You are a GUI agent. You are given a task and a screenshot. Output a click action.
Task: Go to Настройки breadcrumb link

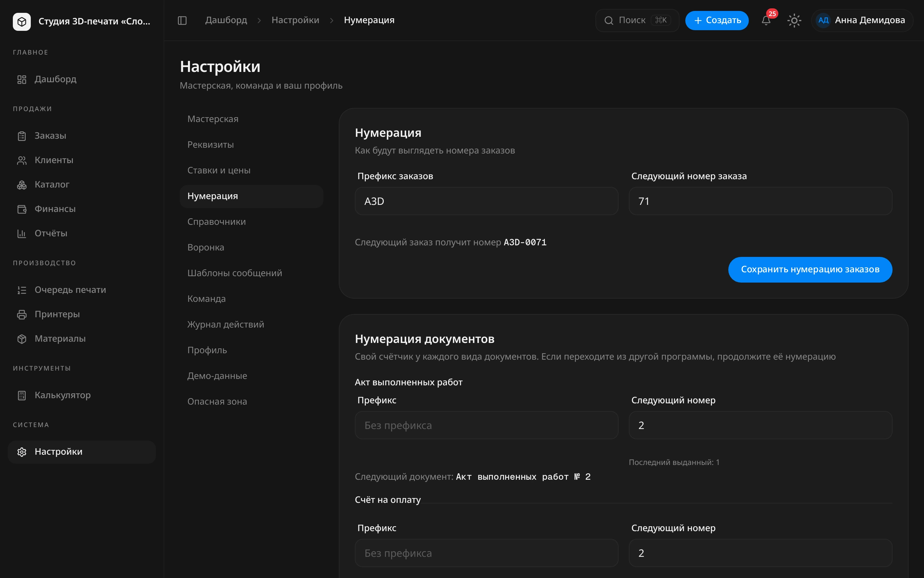tap(295, 20)
